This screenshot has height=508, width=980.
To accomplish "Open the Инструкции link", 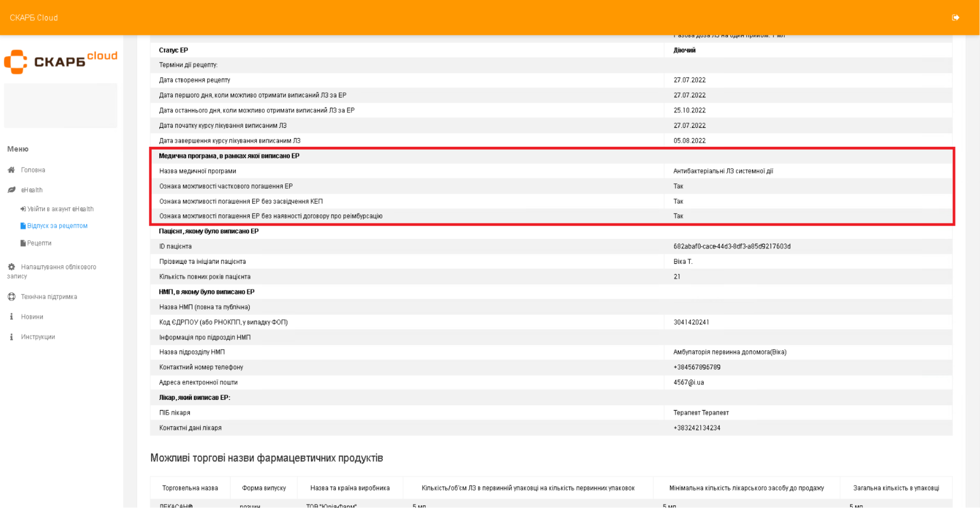I will point(38,337).
